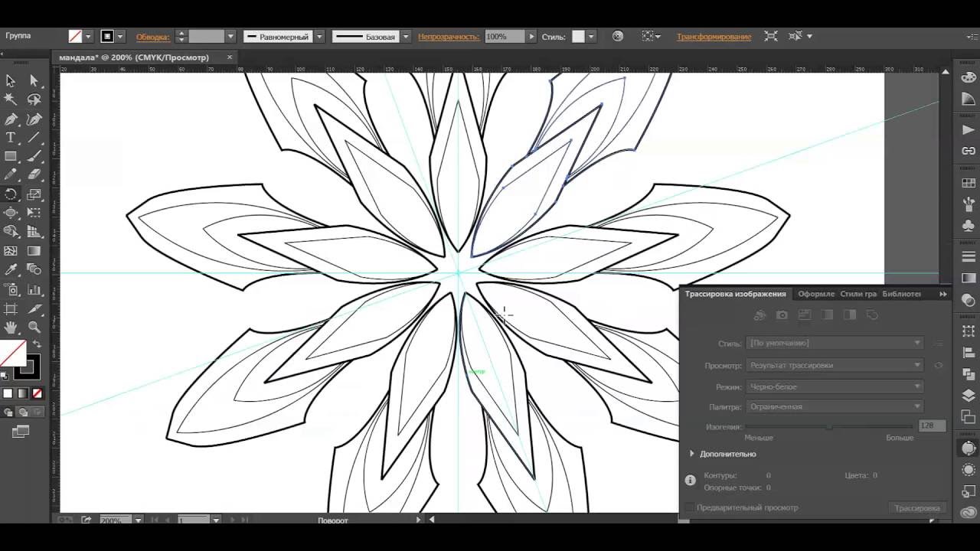The image size is (980, 551).
Task: Click the Трассировка button
Action: pyautogui.click(x=916, y=508)
